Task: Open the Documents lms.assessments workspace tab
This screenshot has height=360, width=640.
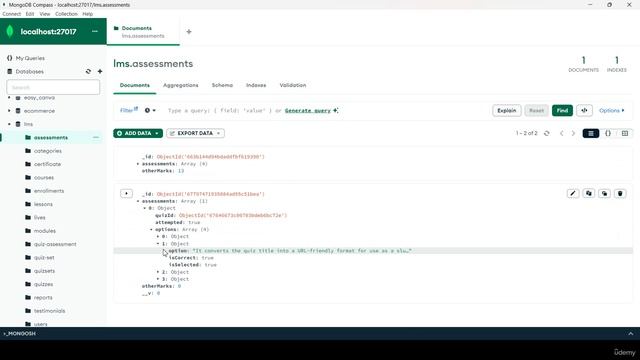Action: [143, 32]
